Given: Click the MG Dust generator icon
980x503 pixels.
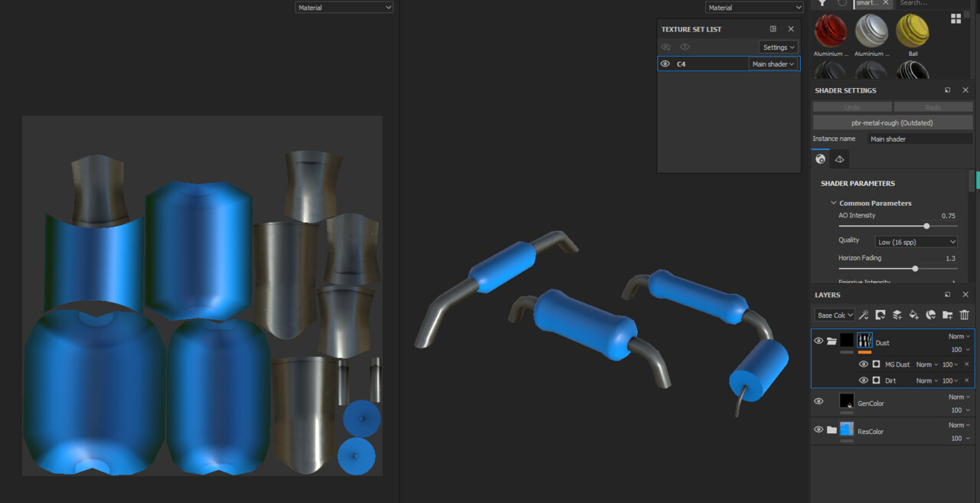Looking at the screenshot, I should click(x=876, y=364).
